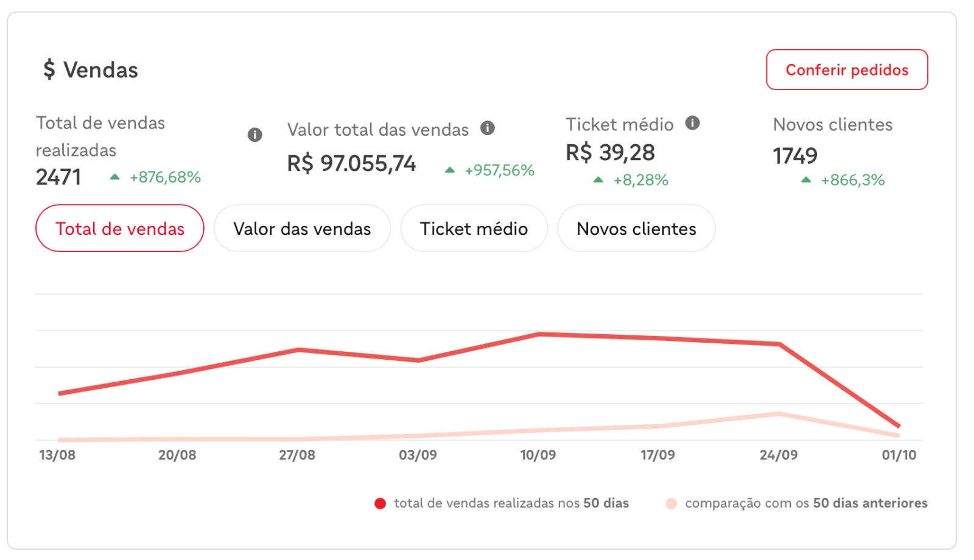This screenshot has height=560, width=974.
Task: Click the dollar sign icon beside Vendas
Action: pos(49,69)
